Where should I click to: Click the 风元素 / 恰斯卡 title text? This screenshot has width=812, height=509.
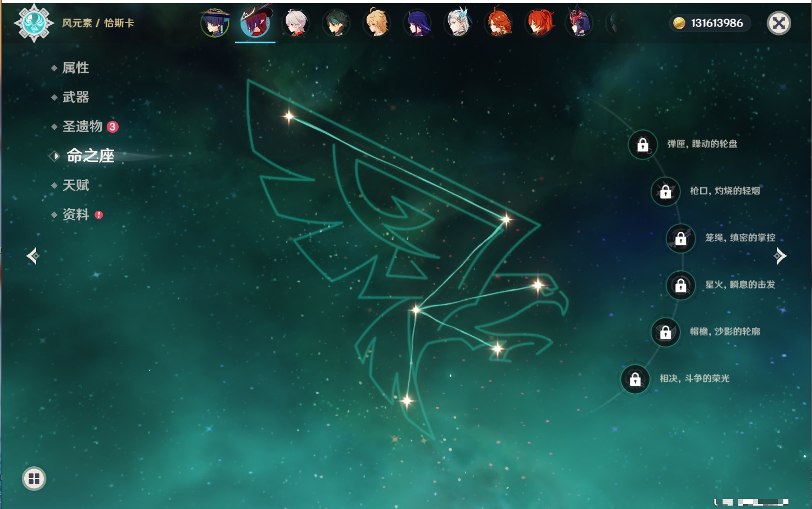pos(98,23)
